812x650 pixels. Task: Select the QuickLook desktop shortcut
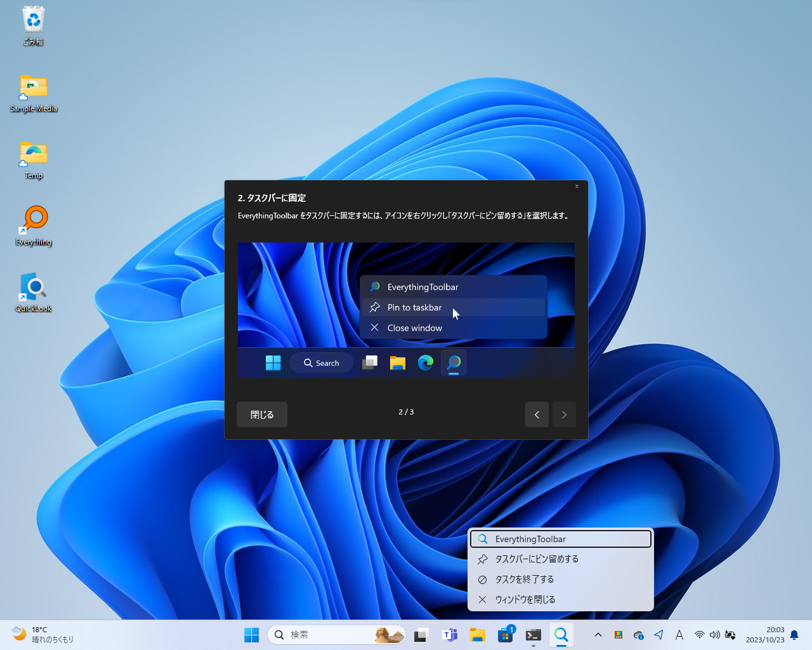click(34, 293)
